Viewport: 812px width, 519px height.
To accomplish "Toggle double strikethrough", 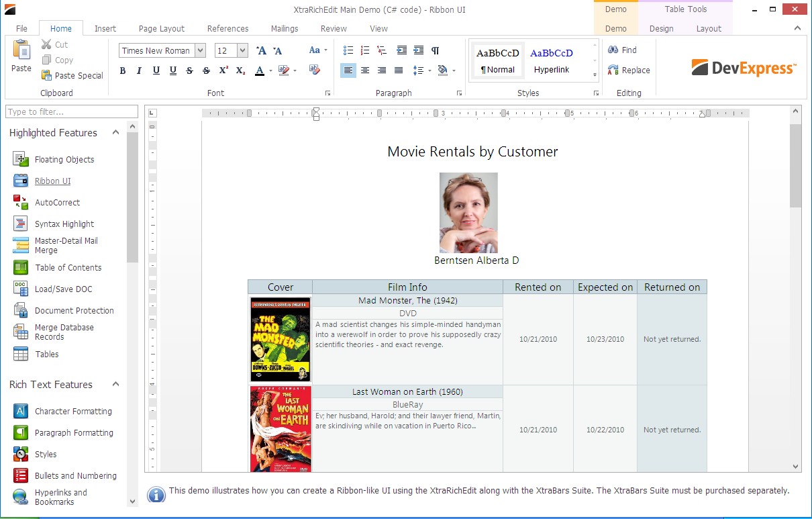I will tap(207, 70).
